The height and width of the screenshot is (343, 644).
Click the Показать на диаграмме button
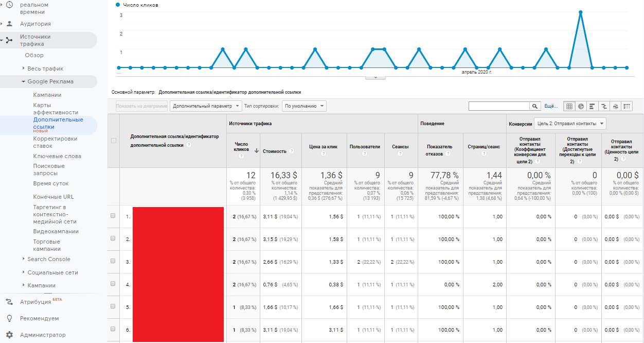click(142, 106)
